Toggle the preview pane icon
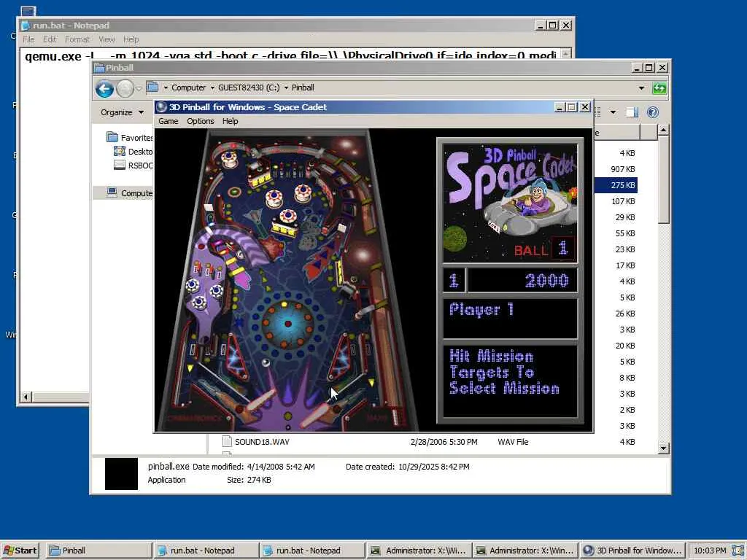747x560 pixels. pos(632,112)
